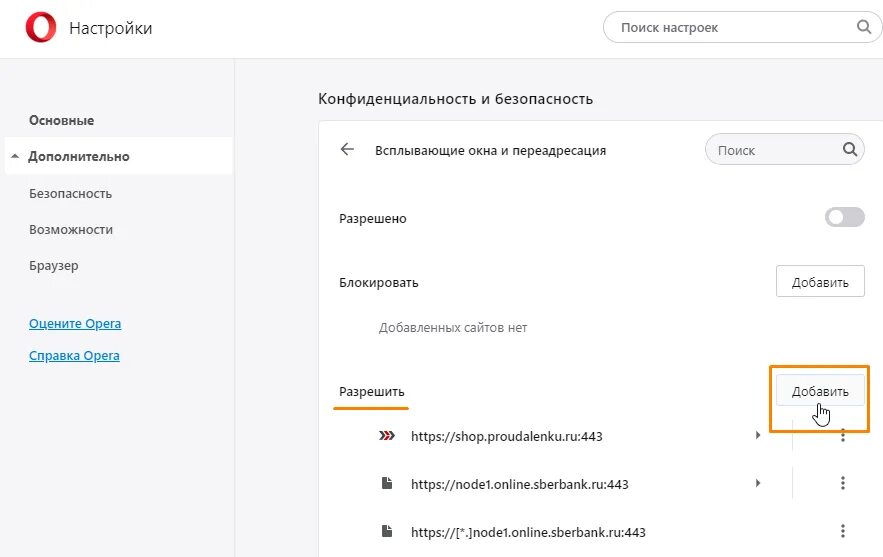
Task: Click Добавить next to Блокировать
Action: point(820,282)
